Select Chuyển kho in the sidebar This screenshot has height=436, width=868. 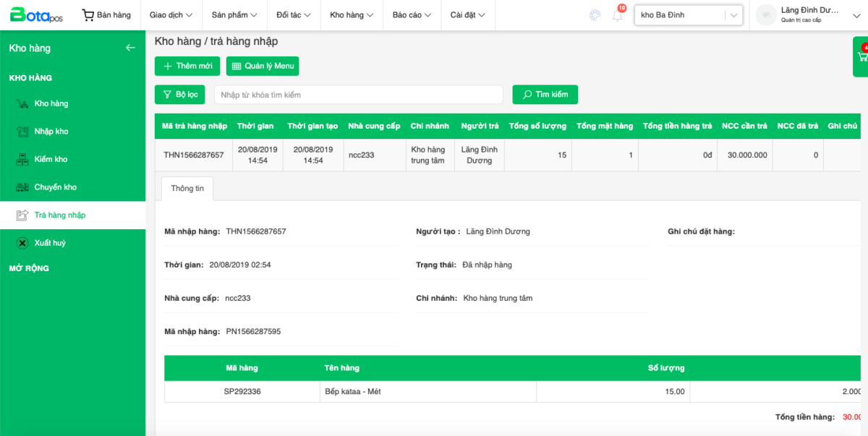55,187
